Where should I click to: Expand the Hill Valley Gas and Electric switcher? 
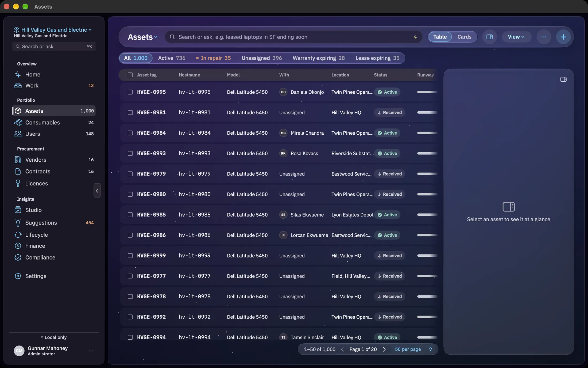pos(53,30)
